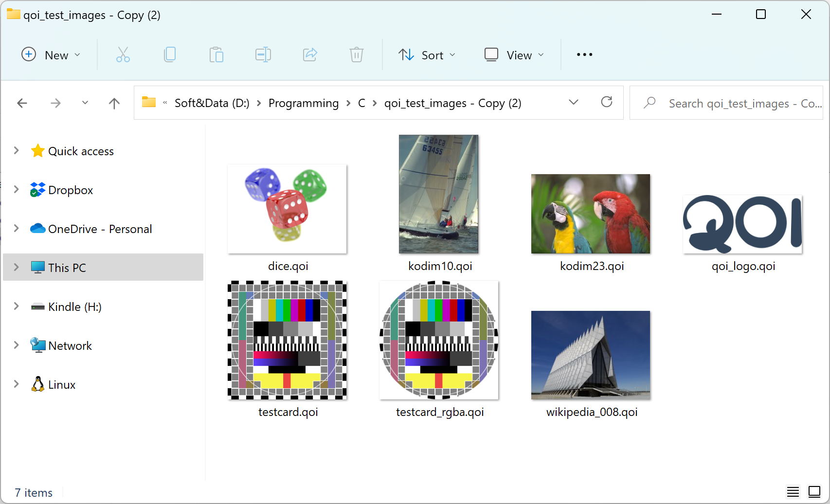Viewport: 830px width, 504px height.
Task: Select the kodim10.qoi sailboat thumbnail
Action: coord(439,194)
